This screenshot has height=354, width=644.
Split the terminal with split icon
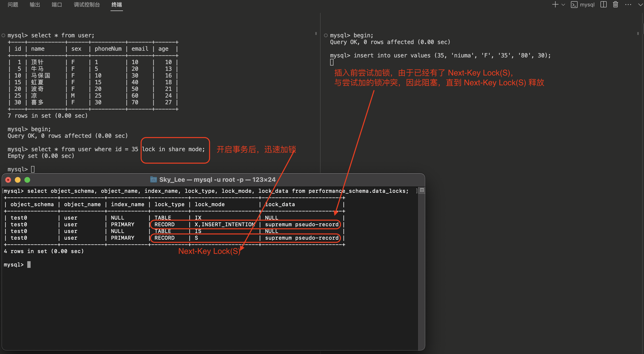pyautogui.click(x=603, y=5)
